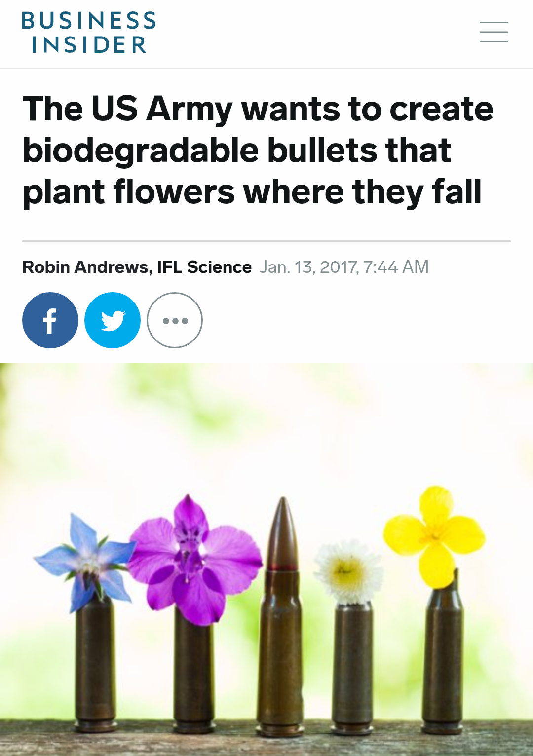Click the Jan. 13, 2017 timestamp

(344, 267)
